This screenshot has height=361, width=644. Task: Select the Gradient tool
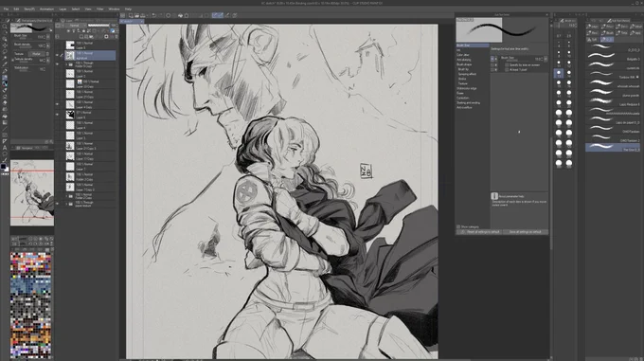(x=5, y=122)
